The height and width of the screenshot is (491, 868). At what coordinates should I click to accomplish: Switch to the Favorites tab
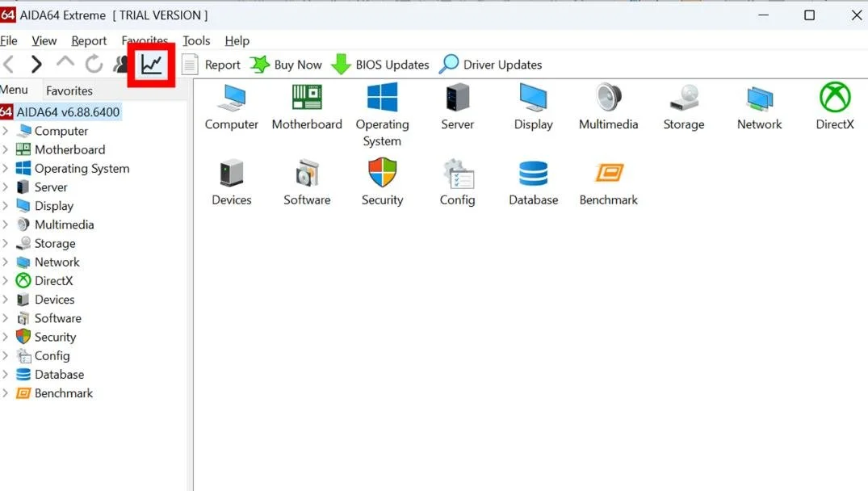pos(69,90)
